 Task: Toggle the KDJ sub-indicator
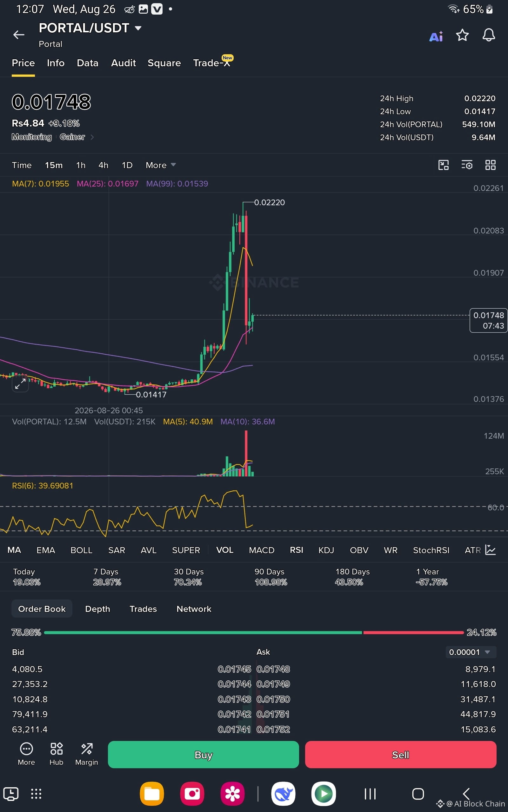click(x=326, y=550)
